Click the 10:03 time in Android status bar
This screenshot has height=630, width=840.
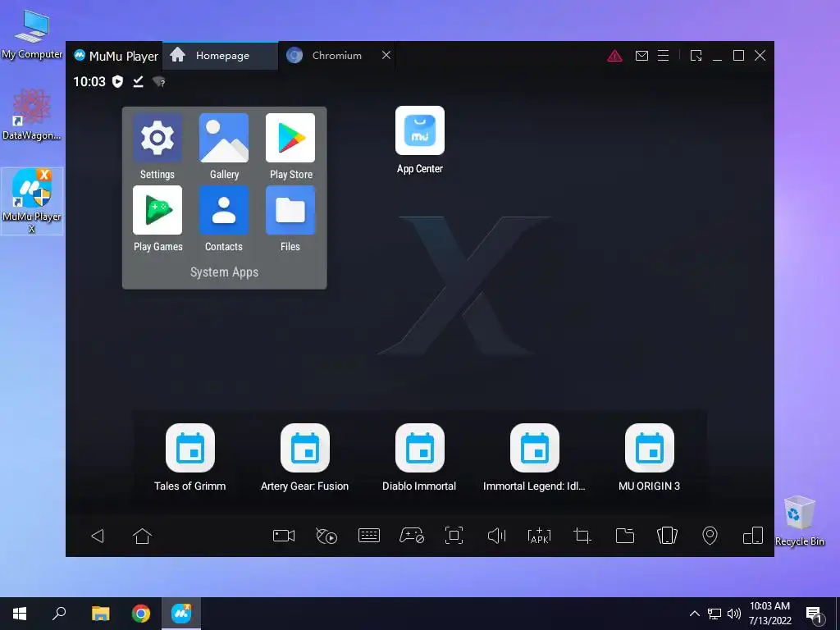pyautogui.click(x=89, y=82)
